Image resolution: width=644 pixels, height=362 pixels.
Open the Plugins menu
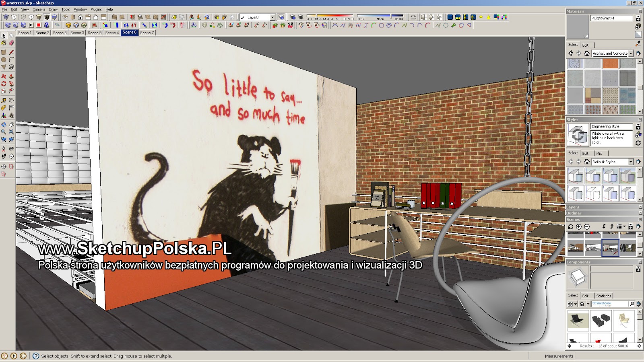pyautogui.click(x=96, y=9)
